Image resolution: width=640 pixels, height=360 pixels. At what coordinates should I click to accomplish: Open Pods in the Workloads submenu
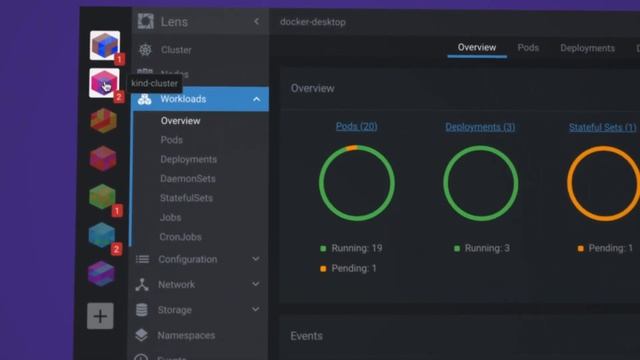[x=171, y=140]
